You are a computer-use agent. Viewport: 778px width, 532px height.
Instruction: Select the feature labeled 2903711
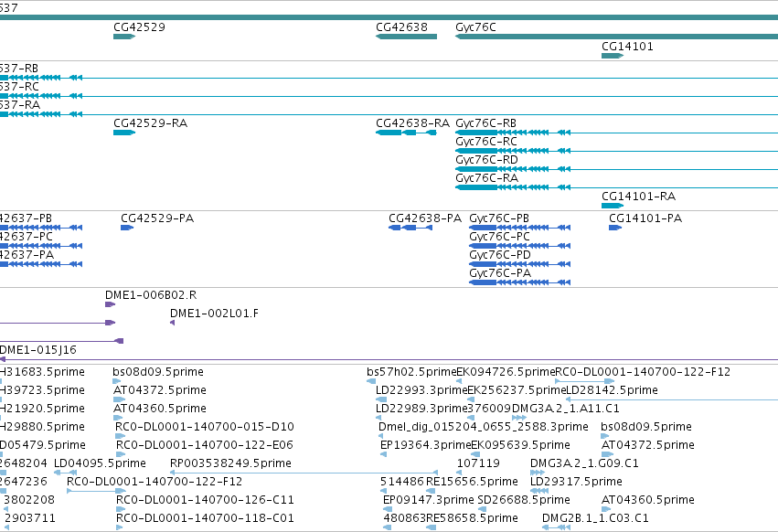click(30, 518)
